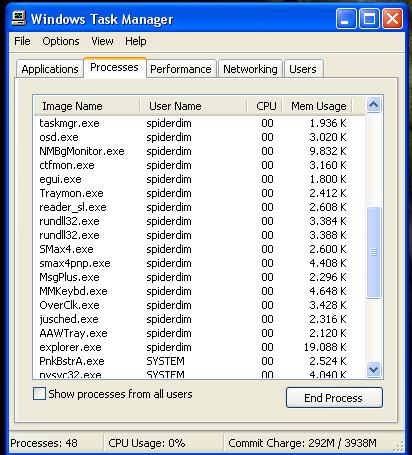Select the NMBgMonitor.exe process
412x455 pixels.
(199, 151)
